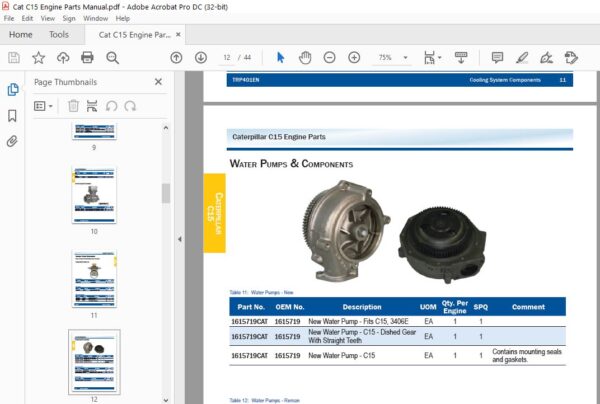Image resolution: width=600 pixels, height=404 pixels.
Task: Switch to the Home tab
Action: click(21, 35)
